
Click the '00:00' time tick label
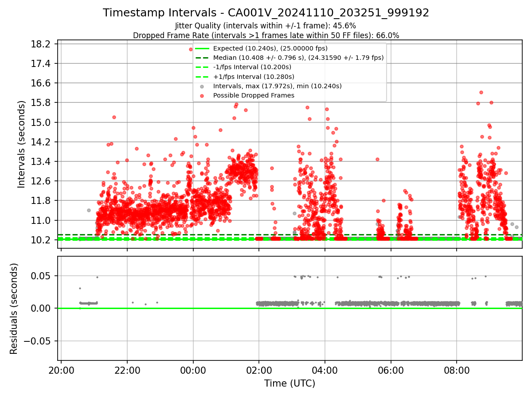193,370
